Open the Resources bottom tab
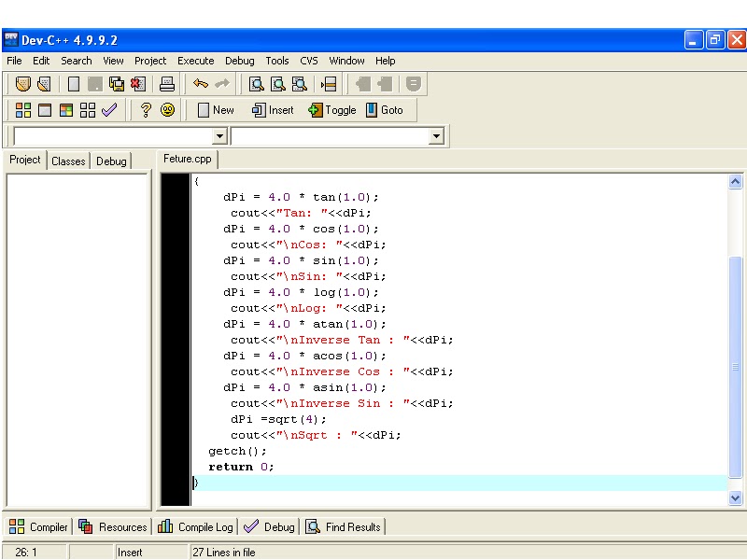747x560 pixels. [113, 526]
